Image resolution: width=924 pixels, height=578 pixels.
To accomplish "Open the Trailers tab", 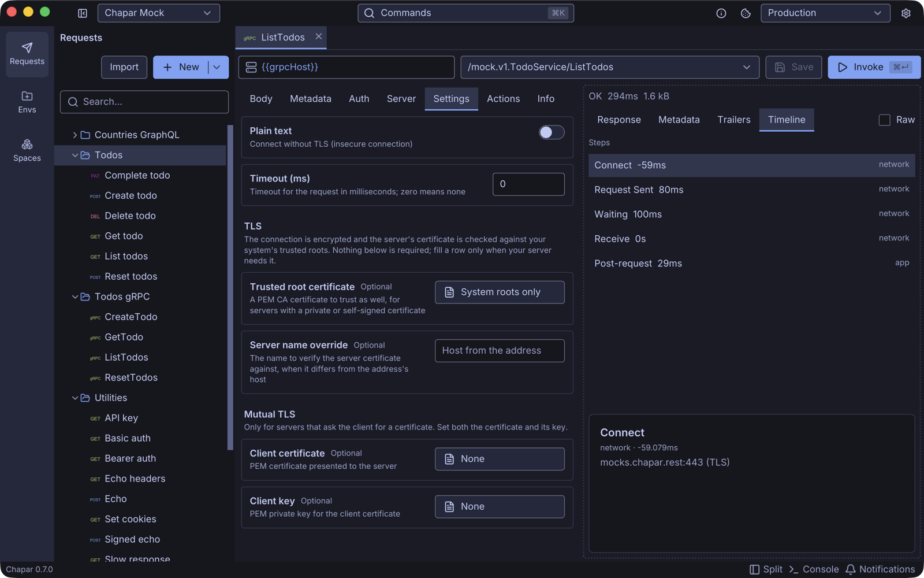I will point(734,120).
